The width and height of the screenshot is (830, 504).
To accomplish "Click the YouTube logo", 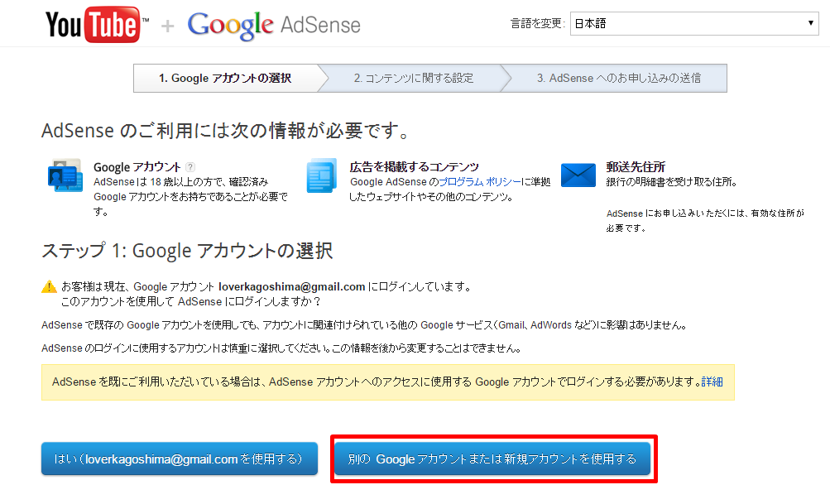I will [97, 24].
